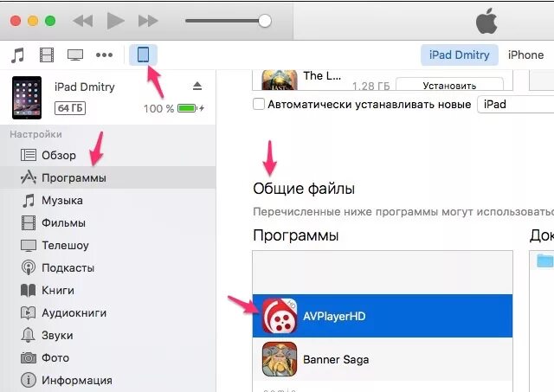The height and width of the screenshot is (392, 554).
Task: Open Информация in the sidebar
Action: click(107, 381)
